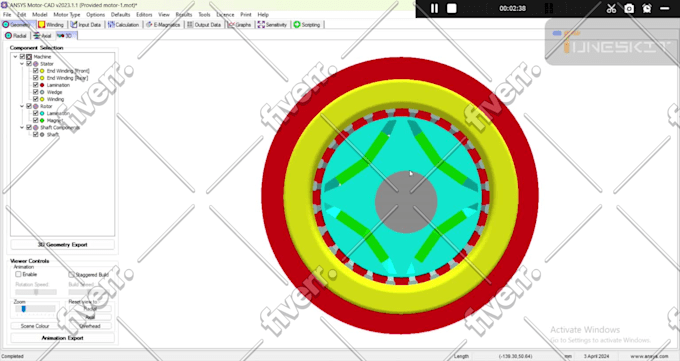Screen dimensions: 680x361
Task: Click the E-Magnetics tab icon
Action: pos(149,25)
